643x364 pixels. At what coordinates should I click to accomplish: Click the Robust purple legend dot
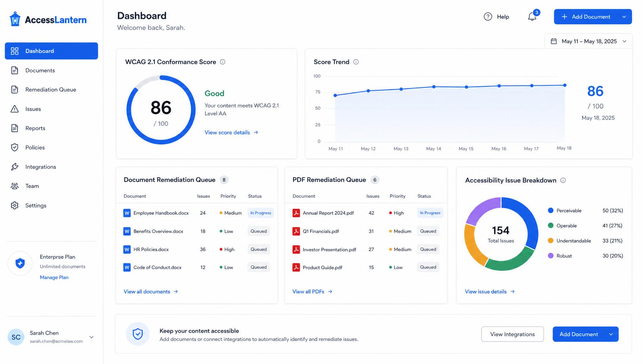click(551, 256)
